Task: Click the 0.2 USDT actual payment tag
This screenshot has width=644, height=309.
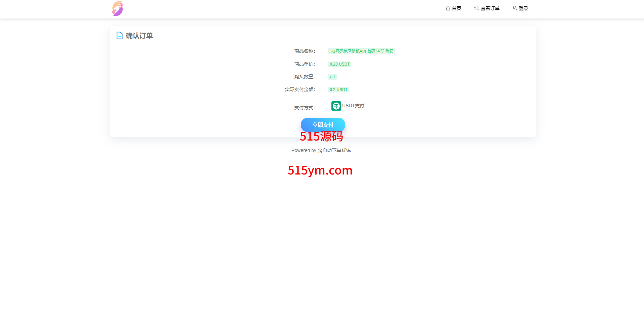Action: point(338,90)
